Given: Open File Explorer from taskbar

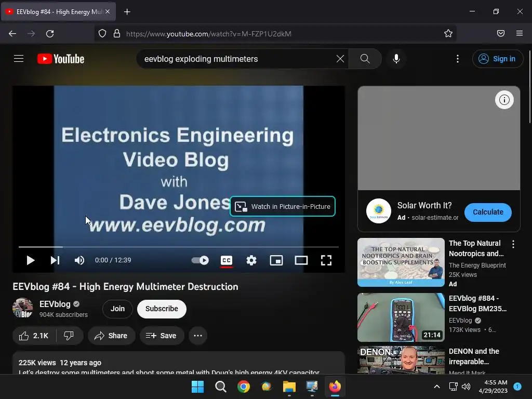Looking at the screenshot, I should (289, 387).
